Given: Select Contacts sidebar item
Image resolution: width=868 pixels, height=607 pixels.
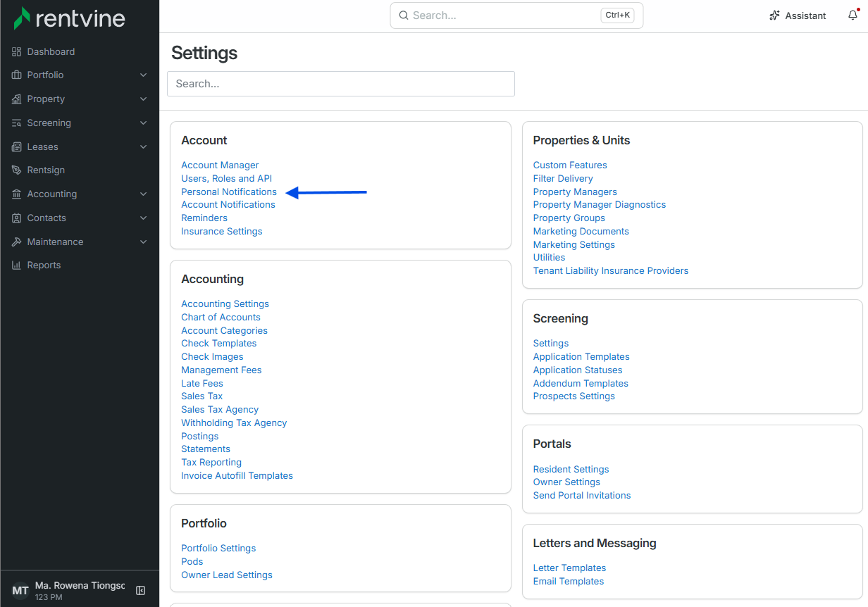Looking at the screenshot, I should click(x=80, y=218).
